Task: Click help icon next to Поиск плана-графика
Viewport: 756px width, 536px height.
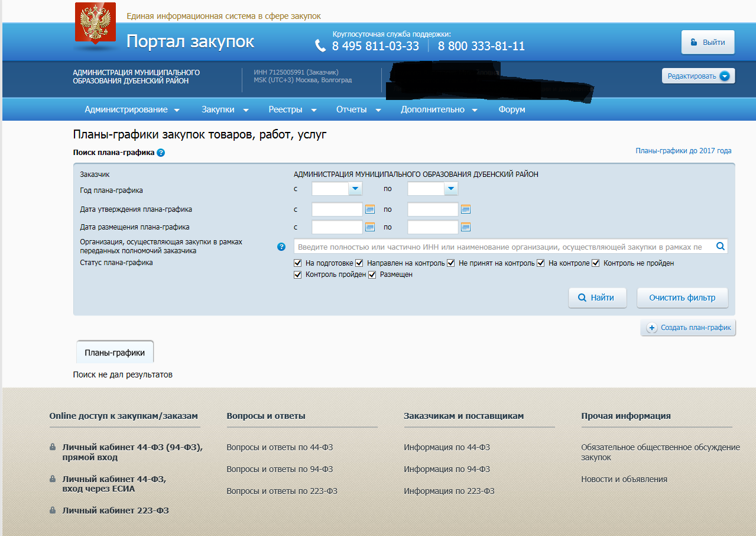Action: tap(161, 153)
